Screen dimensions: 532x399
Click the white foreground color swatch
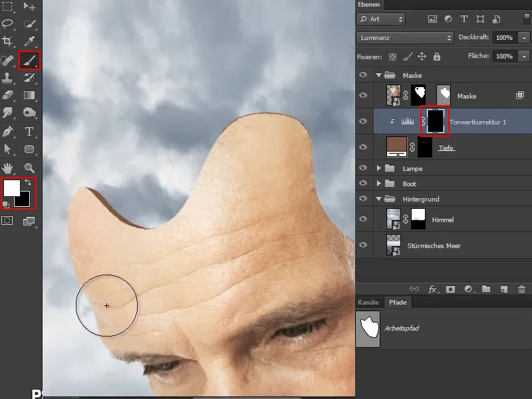[11, 188]
